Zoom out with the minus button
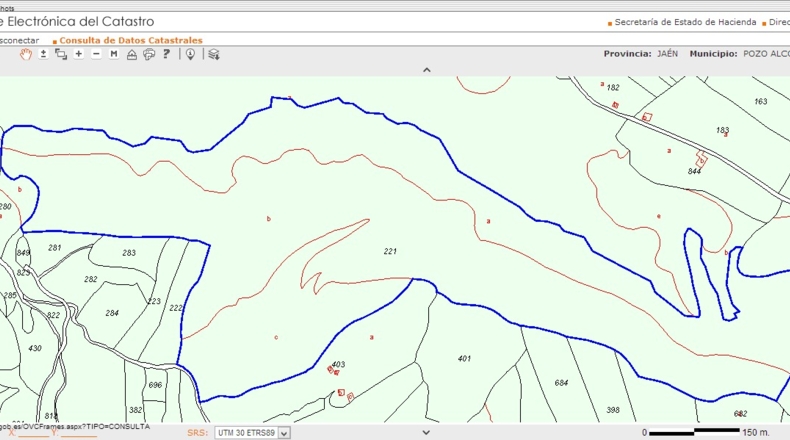The image size is (790, 440). point(96,54)
